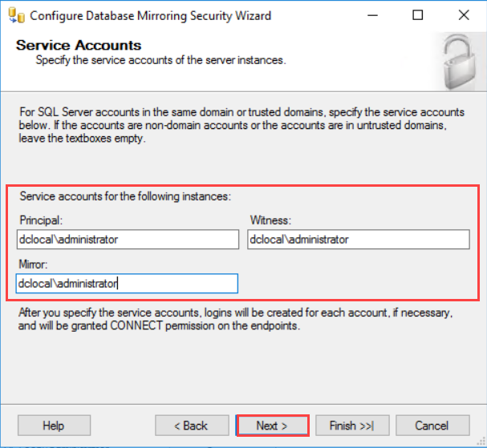Viewport: 487px width, 448px height.
Task: Click into the Witness service account field
Action: click(x=358, y=239)
